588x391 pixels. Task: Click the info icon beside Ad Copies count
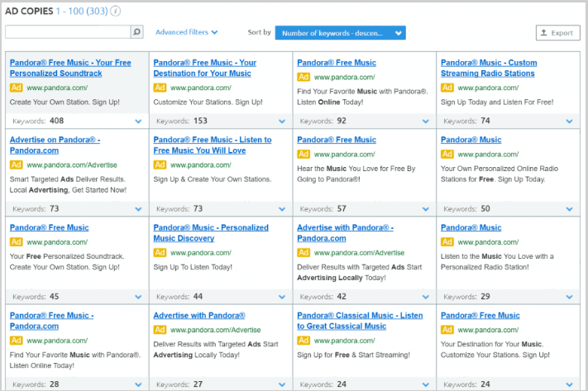pyautogui.click(x=116, y=12)
